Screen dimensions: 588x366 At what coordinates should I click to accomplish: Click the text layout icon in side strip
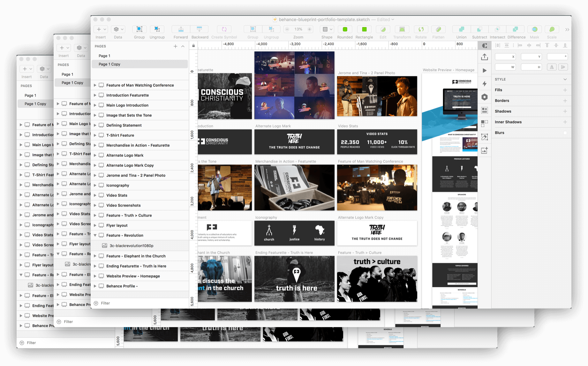coord(485,111)
